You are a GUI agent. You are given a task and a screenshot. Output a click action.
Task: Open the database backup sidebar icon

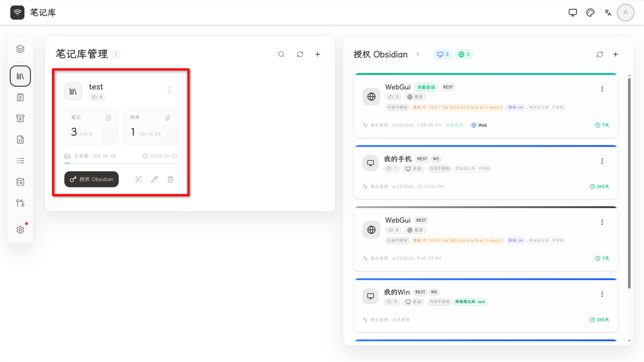pyautogui.click(x=20, y=182)
